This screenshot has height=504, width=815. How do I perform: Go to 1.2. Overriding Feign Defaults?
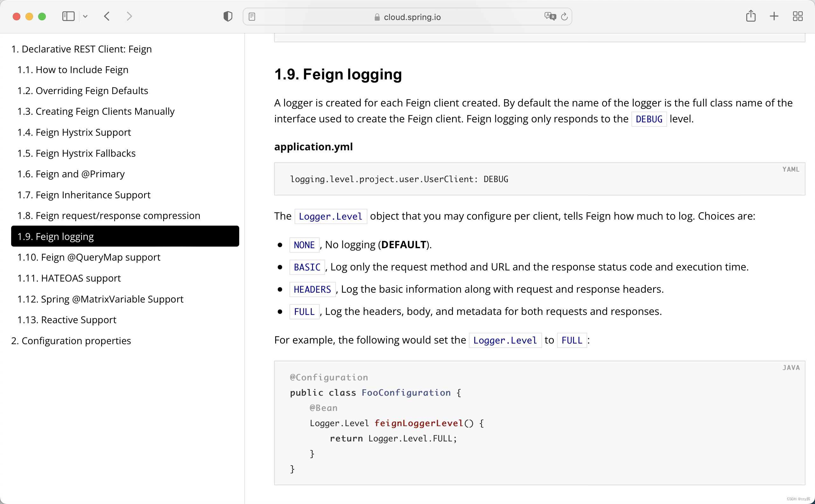click(x=83, y=91)
